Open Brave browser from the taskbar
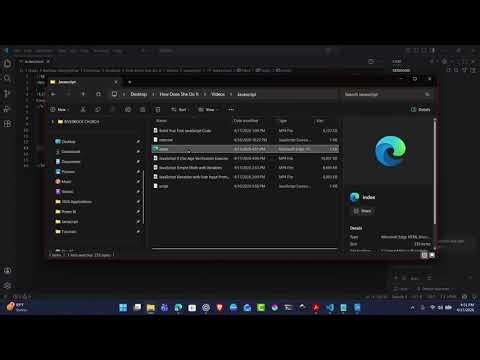This screenshot has width=480, height=360. pyautogui.click(x=220, y=307)
